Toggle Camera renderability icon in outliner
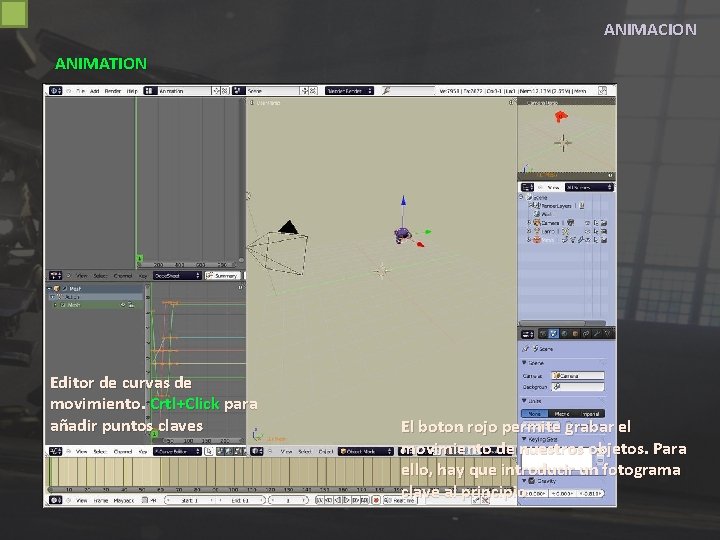This screenshot has width=720, height=540. point(604,223)
